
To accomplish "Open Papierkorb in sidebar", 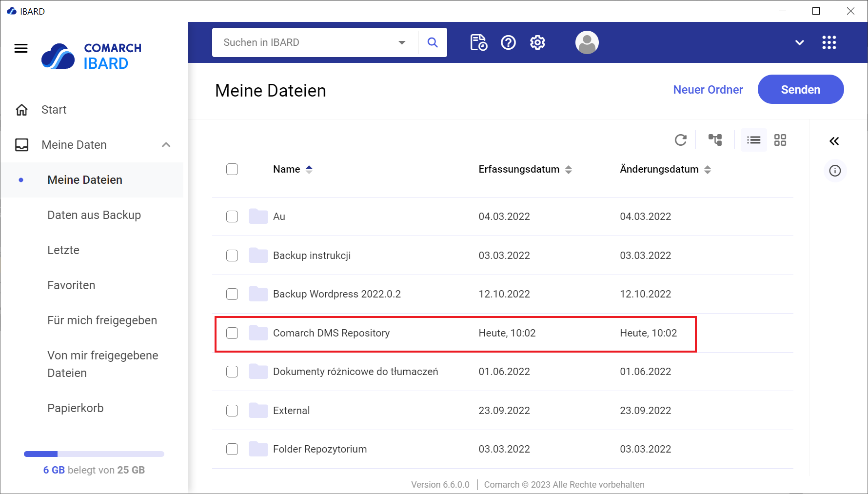I will (x=76, y=408).
